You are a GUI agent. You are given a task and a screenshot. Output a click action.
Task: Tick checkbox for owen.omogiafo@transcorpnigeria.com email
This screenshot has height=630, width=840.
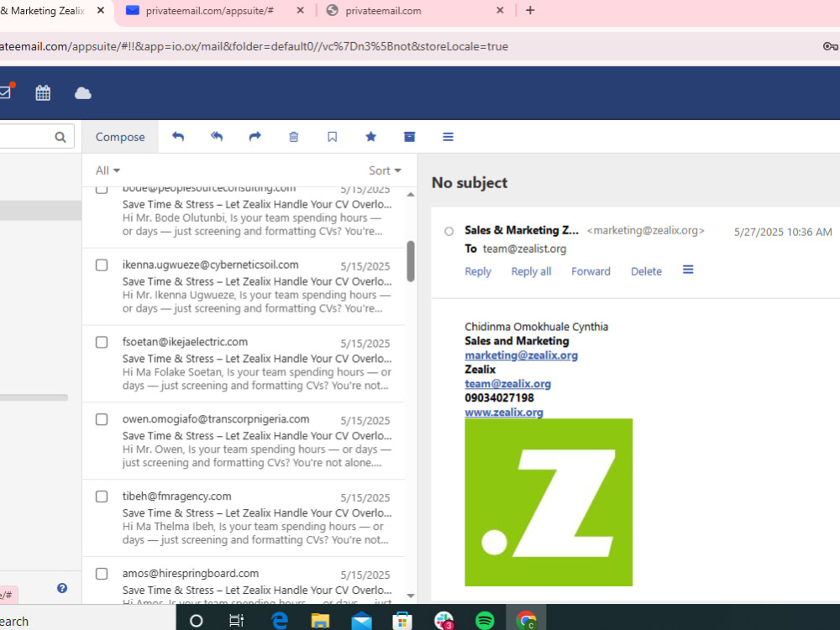pos(102,419)
